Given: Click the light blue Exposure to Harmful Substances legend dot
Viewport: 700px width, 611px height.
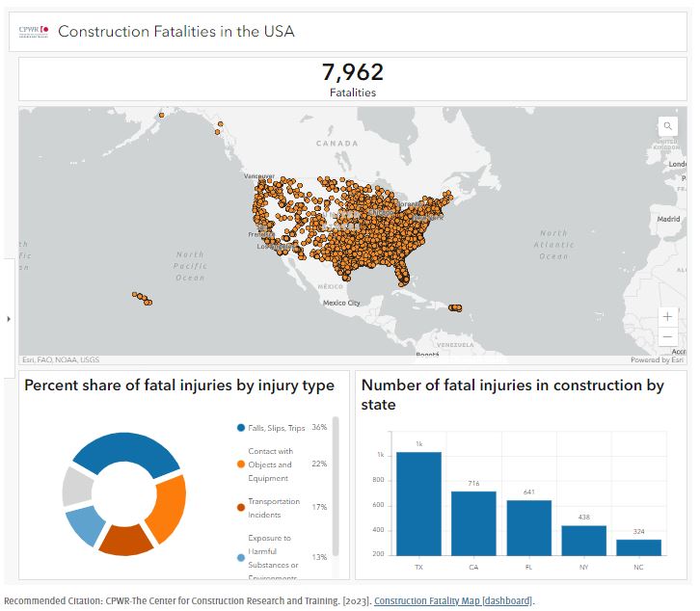Looking at the screenshot, I should point(240,557).
